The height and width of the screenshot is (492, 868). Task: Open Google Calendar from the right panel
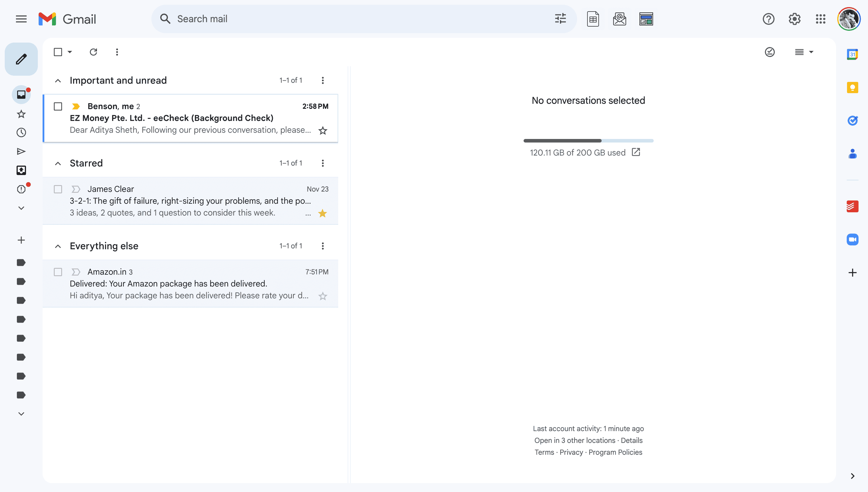click(853, 54)
